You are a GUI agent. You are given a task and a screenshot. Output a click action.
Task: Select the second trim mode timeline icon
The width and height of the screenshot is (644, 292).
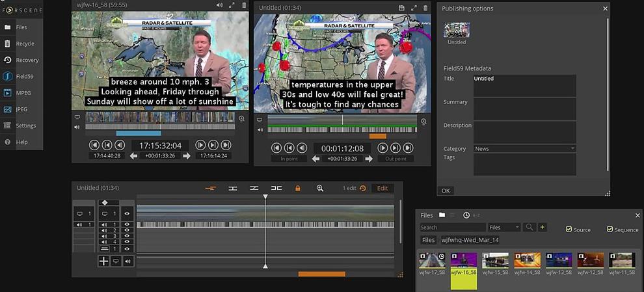[x=233, y=188]
